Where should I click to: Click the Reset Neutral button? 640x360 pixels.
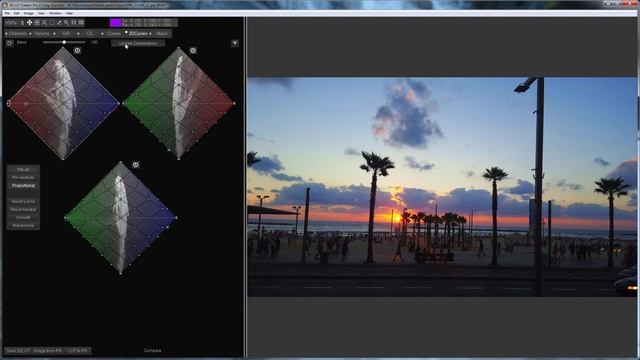(x=23, y=209)
